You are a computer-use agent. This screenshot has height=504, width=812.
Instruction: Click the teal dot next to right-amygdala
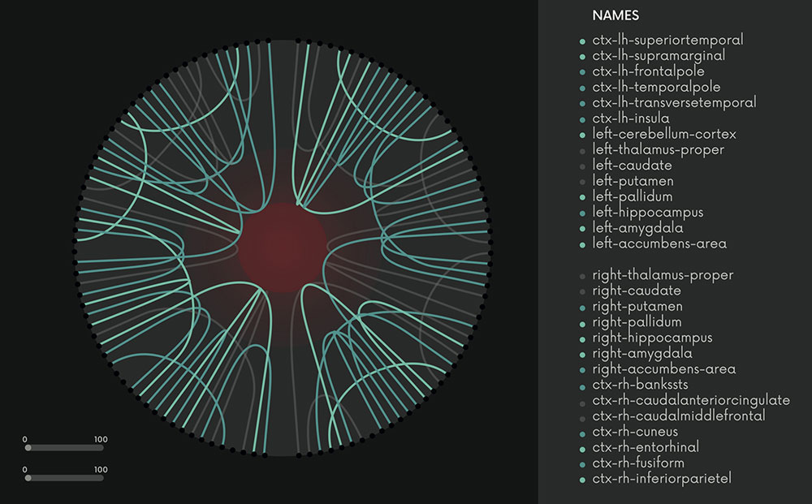tap(582, 355)
